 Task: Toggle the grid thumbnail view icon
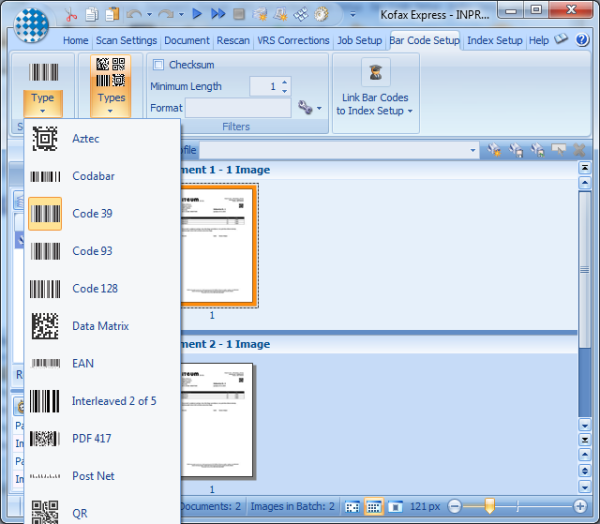373,506
